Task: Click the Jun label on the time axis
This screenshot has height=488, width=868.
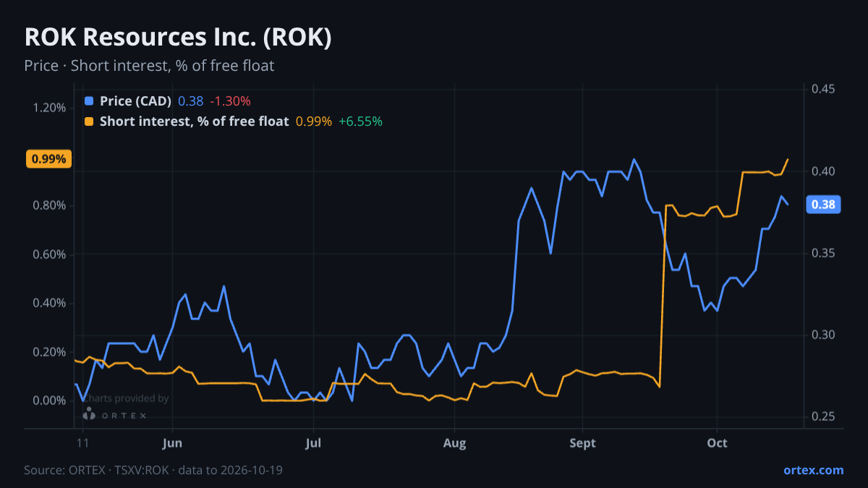Action: click(x=172, y=443)
